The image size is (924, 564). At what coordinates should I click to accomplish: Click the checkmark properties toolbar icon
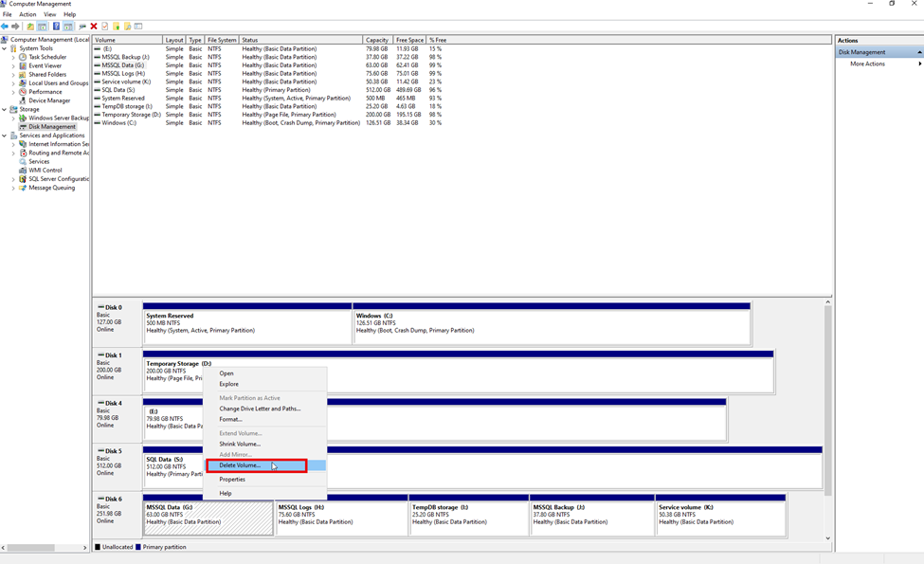[x=105, y=27]
